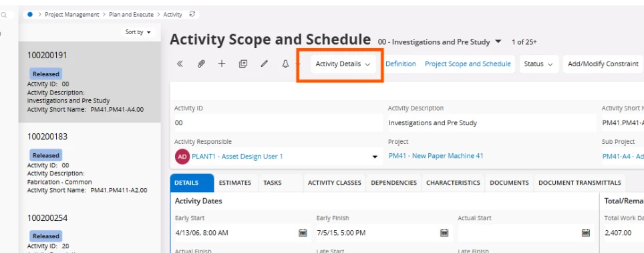
Task: Open the PM41-A4 sub project link
Action: 623,157
